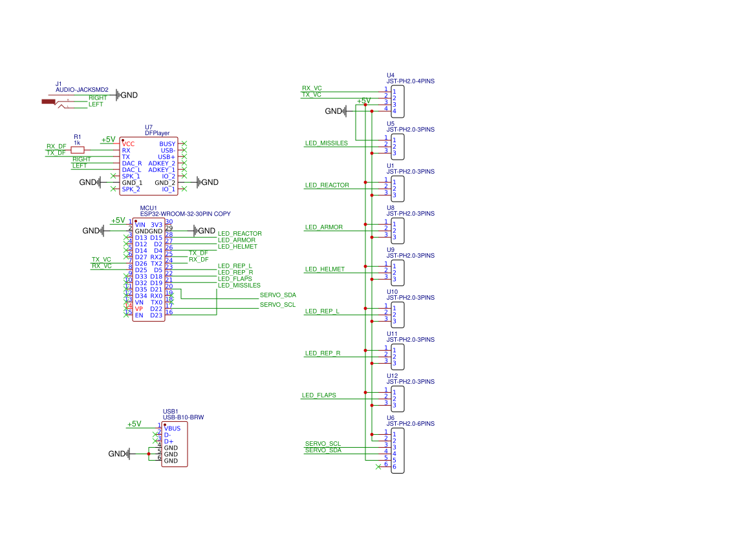Select the BUSY pin name on DFPlayer

[167, 144]
